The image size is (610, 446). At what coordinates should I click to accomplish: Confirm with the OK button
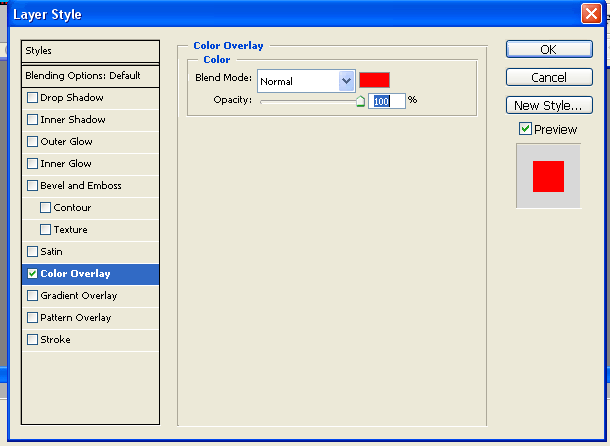tap(549, 49)
